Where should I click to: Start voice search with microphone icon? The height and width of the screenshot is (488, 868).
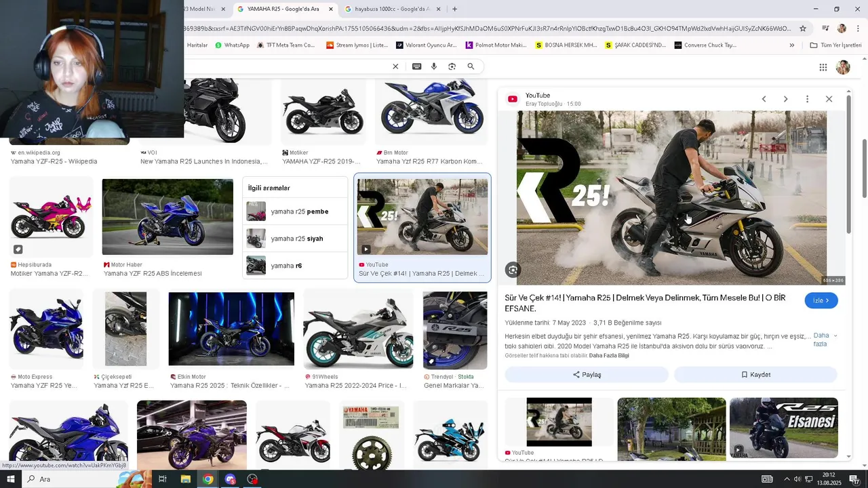(434, 66)
